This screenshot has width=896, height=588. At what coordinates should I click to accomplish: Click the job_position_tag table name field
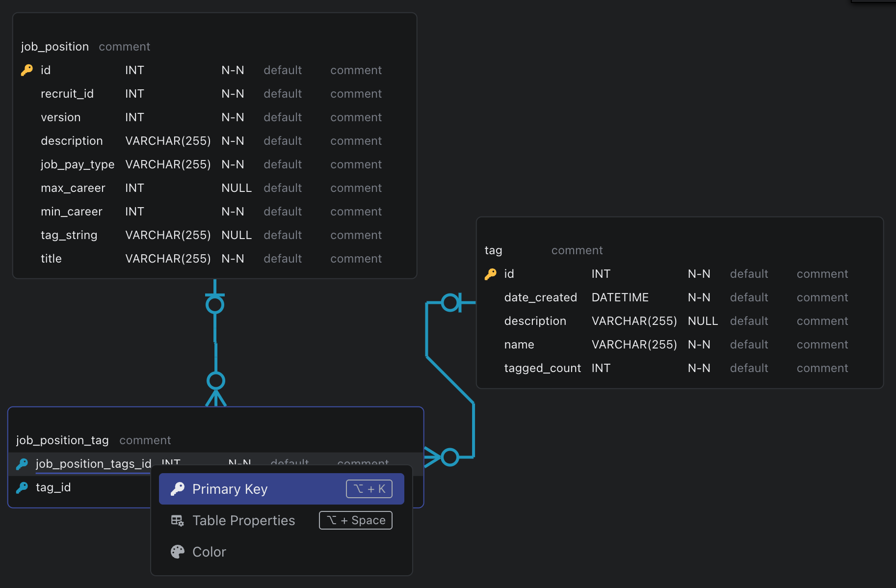tap(62, 440)
